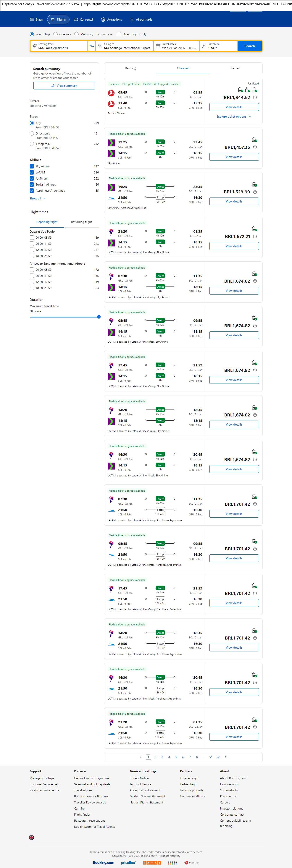The width and height of the screenshot is (292, 868).
Task: Click the swap origin and destination arrows icon
Action: click(92, 46)
